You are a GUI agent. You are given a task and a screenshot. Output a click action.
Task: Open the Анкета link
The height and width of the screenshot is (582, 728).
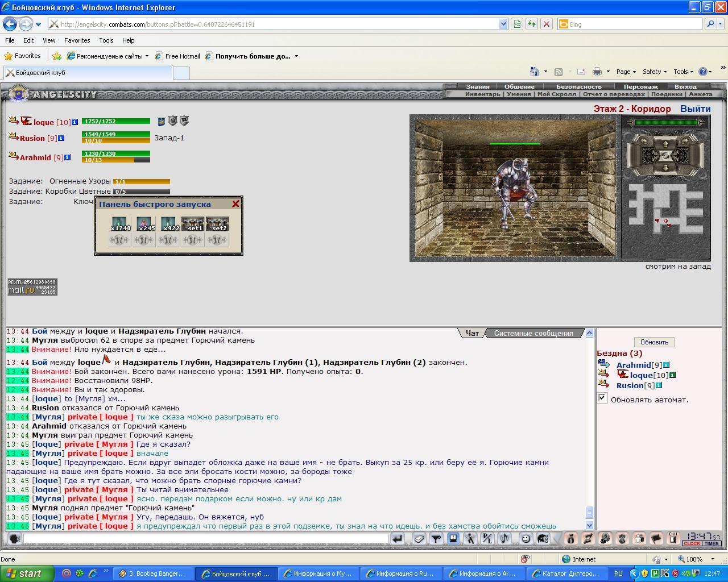(x=700, y=94)
